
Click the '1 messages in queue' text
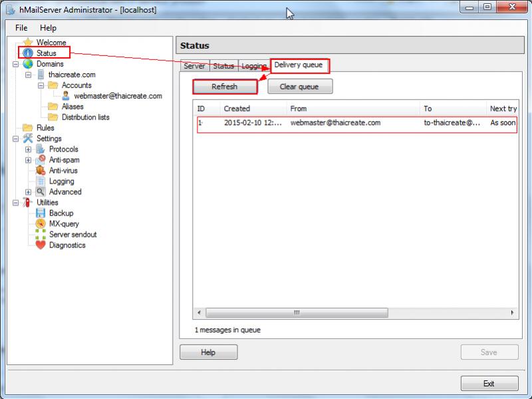click(227, 330)
